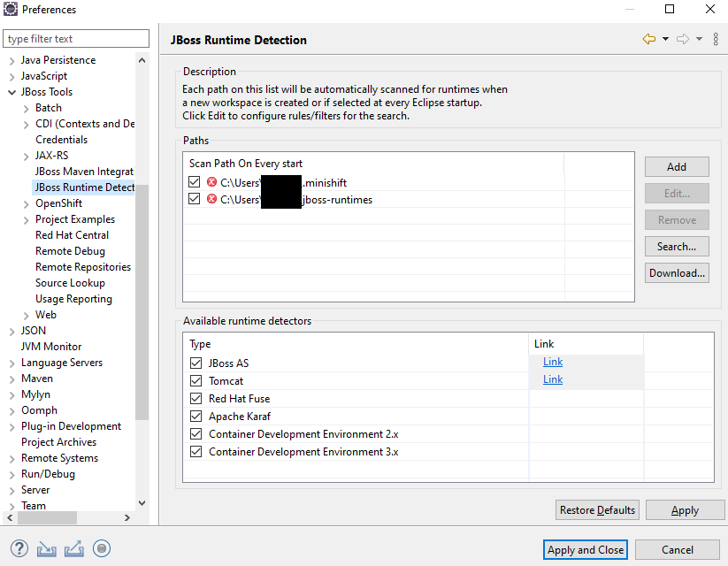This screenshot has width=728, height=566.
Task: Select JBoss Maven Integration tree item
Action: coord(85,172)
